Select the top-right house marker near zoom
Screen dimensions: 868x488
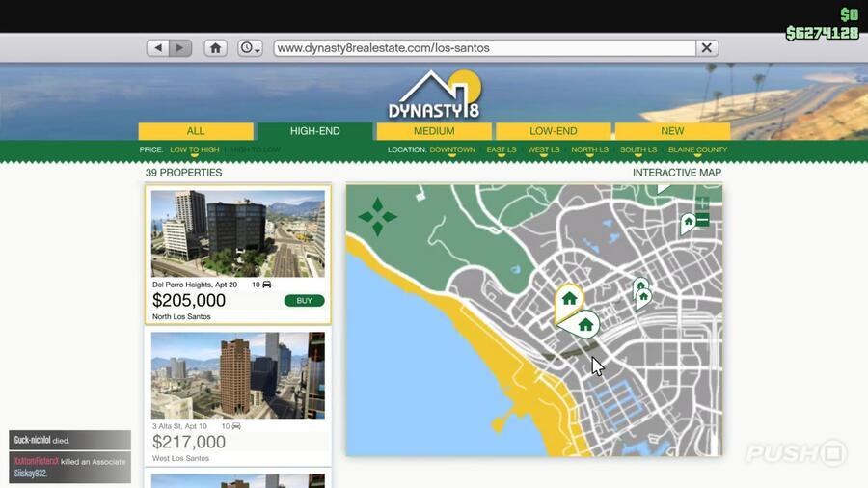pos(688,224)
